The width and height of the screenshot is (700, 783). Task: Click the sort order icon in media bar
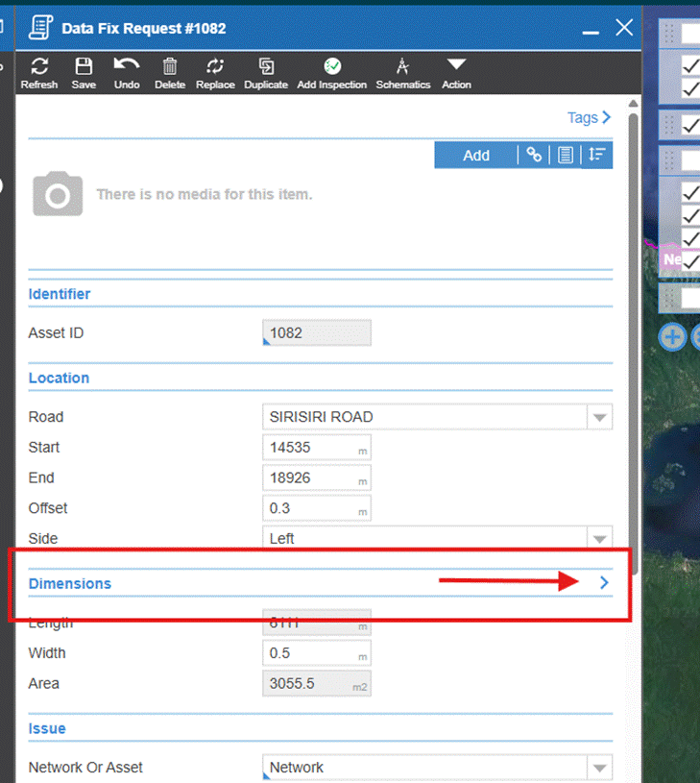tap(596, 155)
